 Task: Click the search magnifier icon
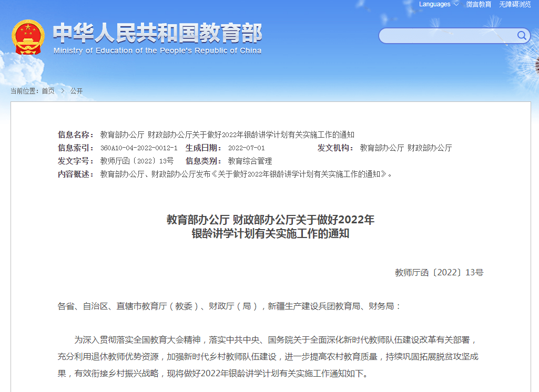[x=522, y=35]
